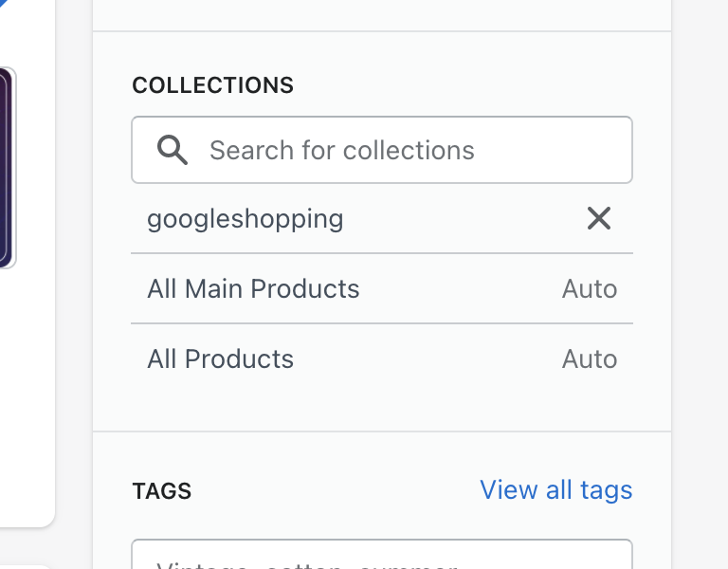This screenshot has height=569, width=728.
Task: Click the TAGS section heading
Action: tap(162, 491)
